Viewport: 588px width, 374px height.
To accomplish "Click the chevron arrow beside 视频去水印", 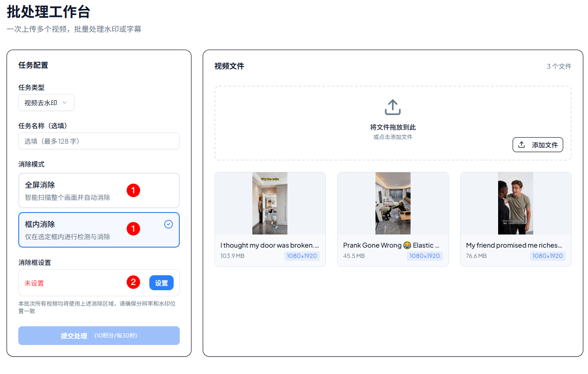I will (x=65, y=103).
